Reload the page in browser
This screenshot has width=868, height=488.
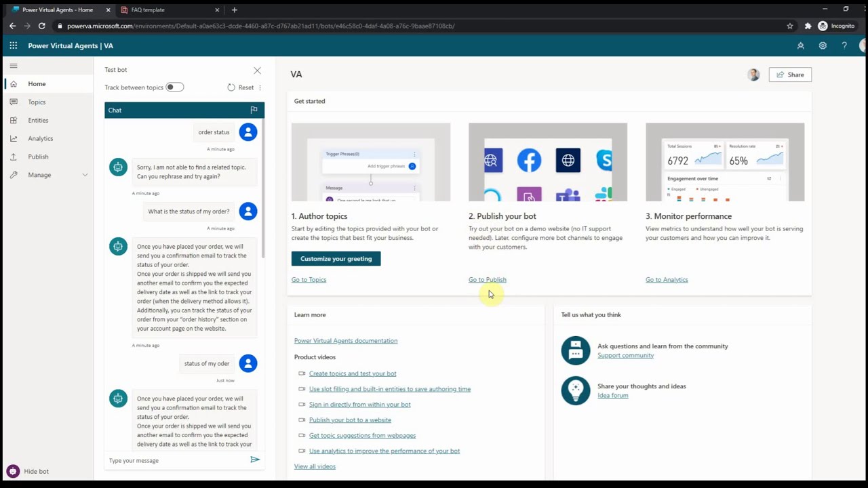[x=41, y=26]
